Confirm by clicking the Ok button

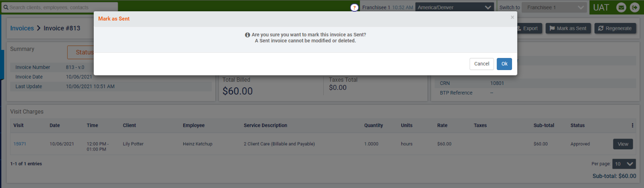[504, 64]
